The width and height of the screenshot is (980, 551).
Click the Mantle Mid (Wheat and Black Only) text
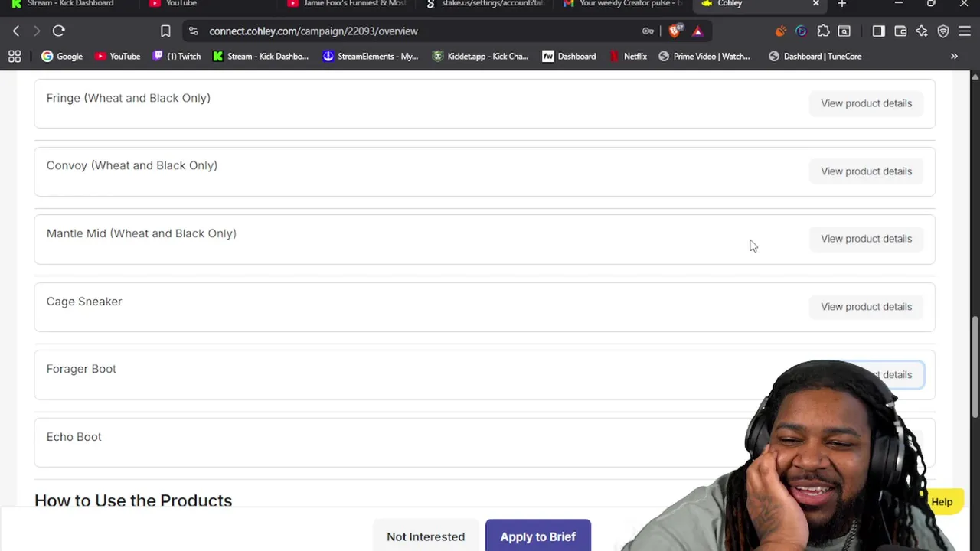142,233
